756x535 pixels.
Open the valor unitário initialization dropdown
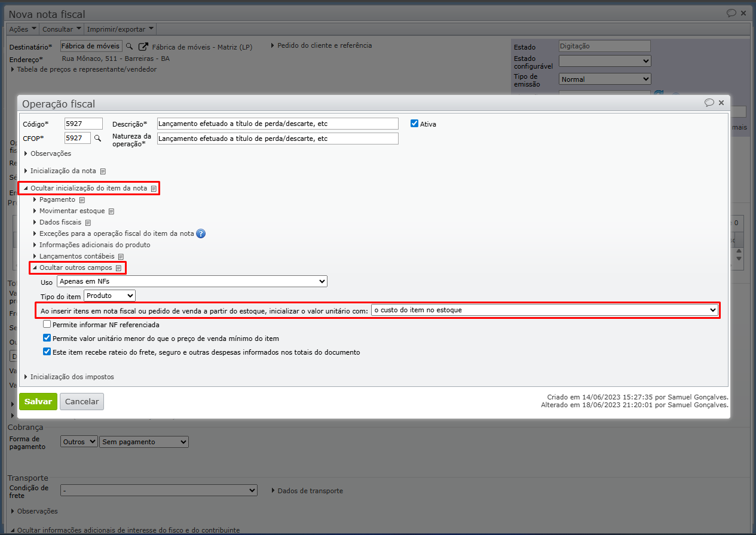point(544,310)
